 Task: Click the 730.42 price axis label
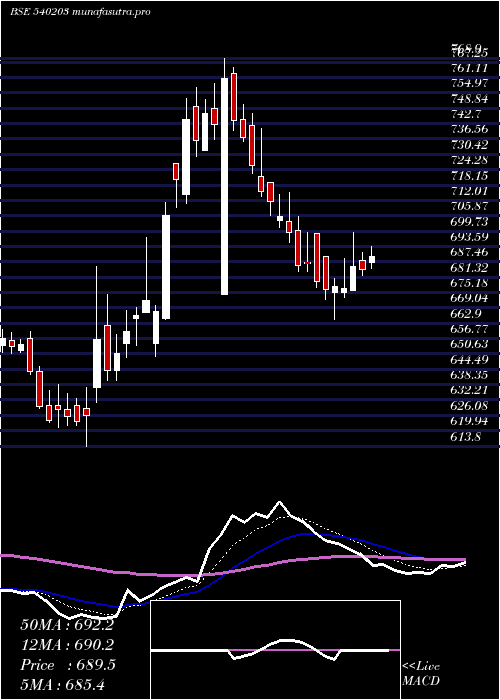(469, 145)
